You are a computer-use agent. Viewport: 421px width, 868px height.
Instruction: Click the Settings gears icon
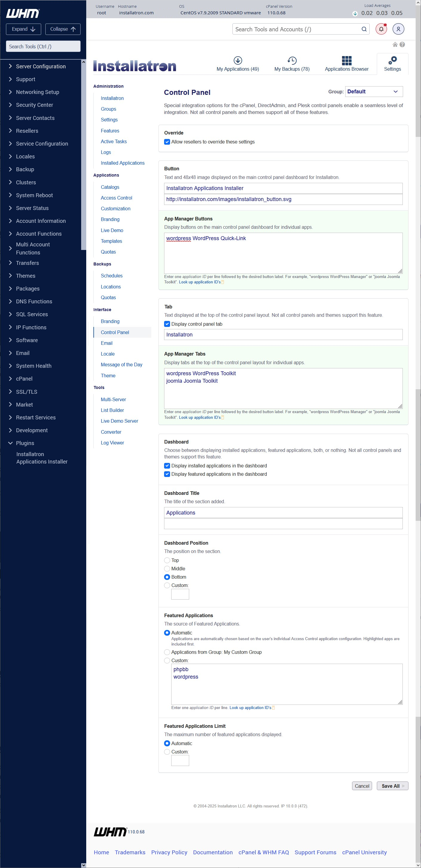pyautogui.click(x=393, y=60)
